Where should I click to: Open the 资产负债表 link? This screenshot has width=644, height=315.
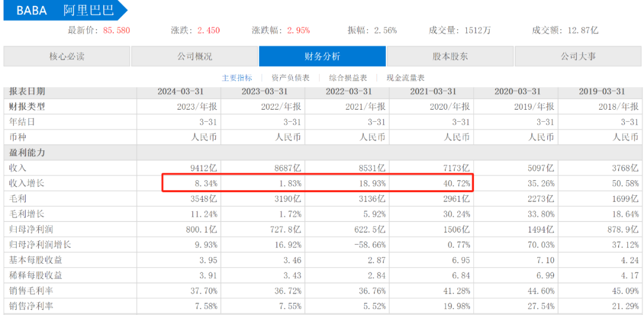pyautogui.click(x=291, y=78)
